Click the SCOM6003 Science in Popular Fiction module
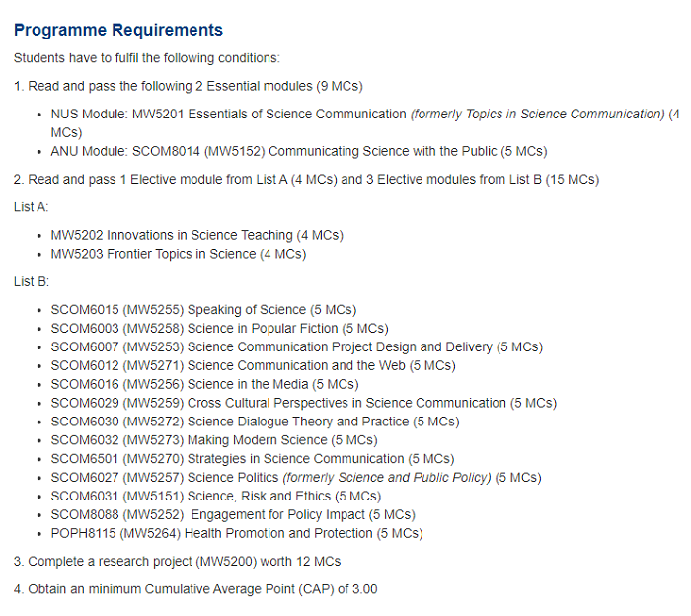This screenshot has height=616, width=691. coord(219,328)
